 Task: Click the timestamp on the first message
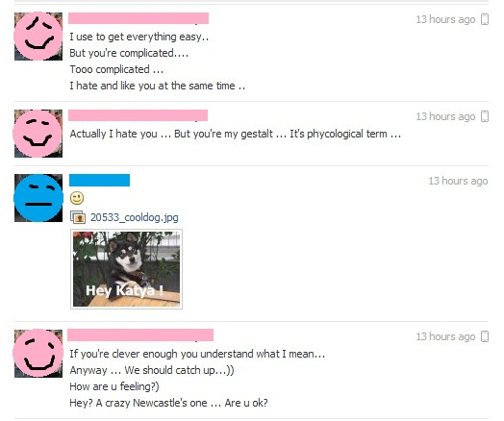(445, 19)
